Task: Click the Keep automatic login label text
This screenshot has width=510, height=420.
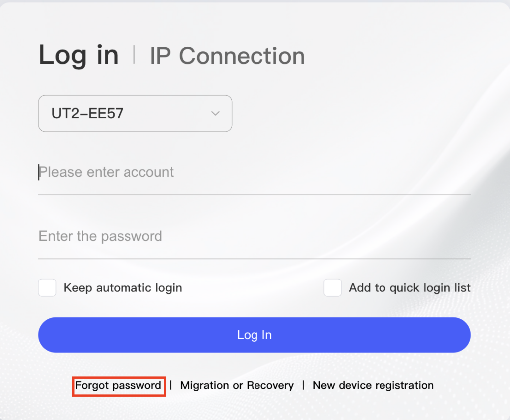Action: point(123,288)
